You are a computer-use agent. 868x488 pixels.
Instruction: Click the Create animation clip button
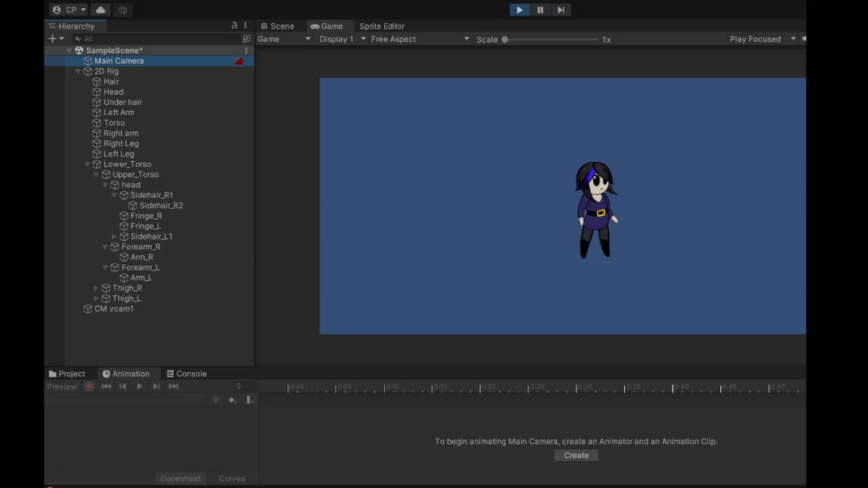576,455
